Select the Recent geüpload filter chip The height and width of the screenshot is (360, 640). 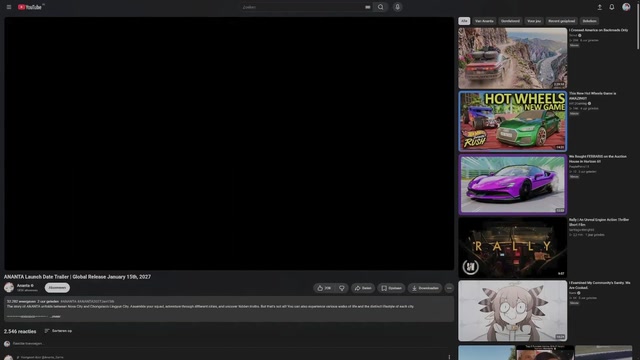(x=562, y=21)
